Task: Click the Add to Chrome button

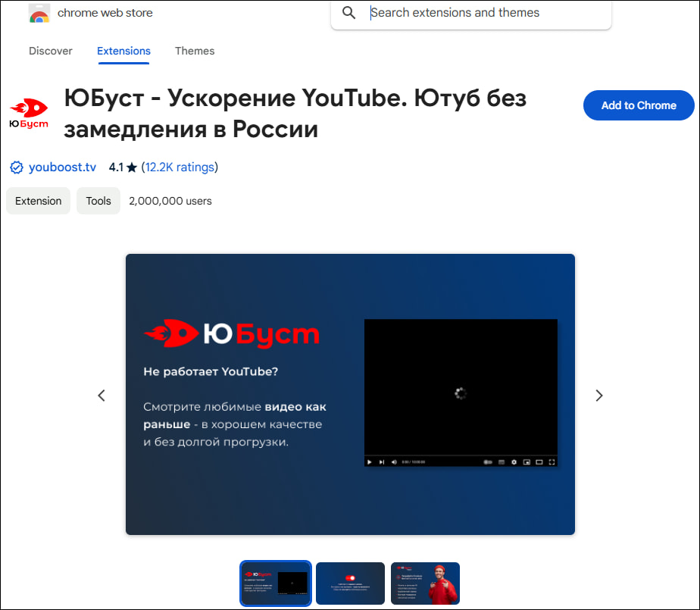Action: (x=639, y=105)
